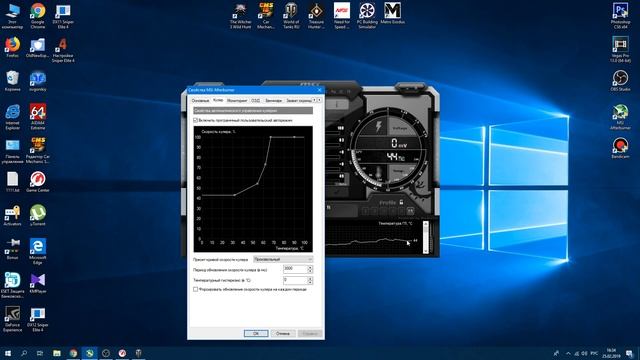Open File Explorer from the taskbar
The image size is (640, 360).
57,353
